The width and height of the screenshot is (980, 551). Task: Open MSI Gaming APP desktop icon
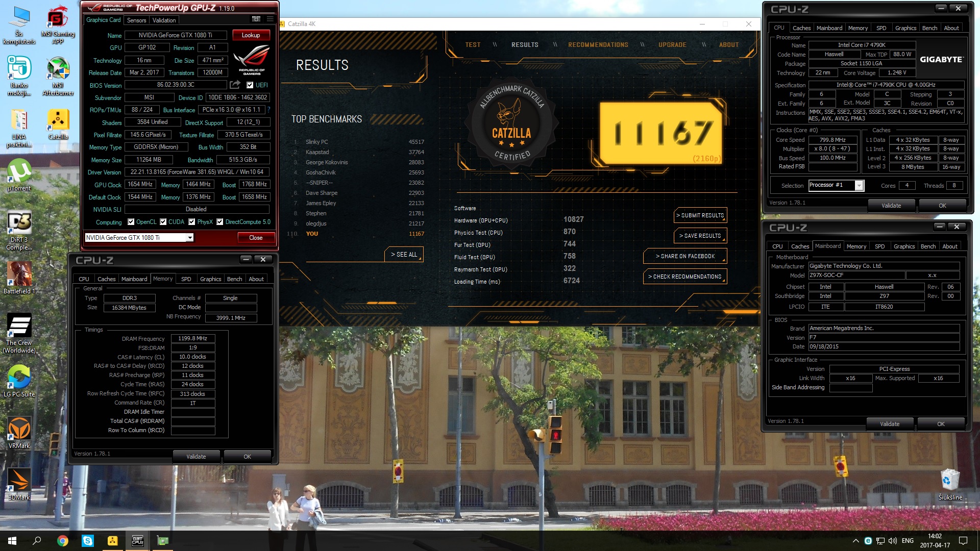[58, 24]
